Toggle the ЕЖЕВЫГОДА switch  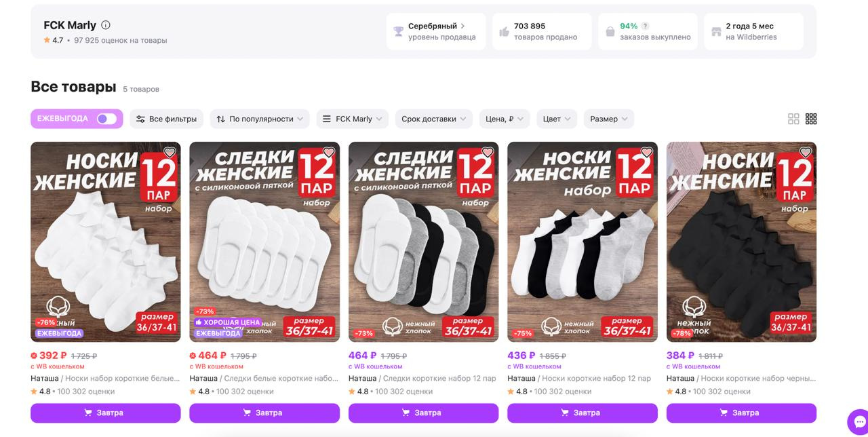pos(106,119)
